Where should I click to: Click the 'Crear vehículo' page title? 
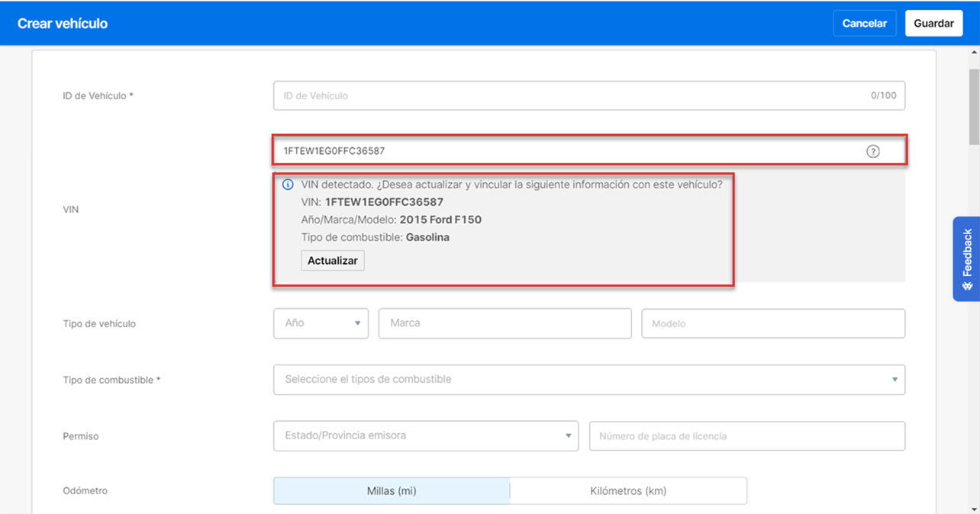pyautogui.click(x=63, y=23)
